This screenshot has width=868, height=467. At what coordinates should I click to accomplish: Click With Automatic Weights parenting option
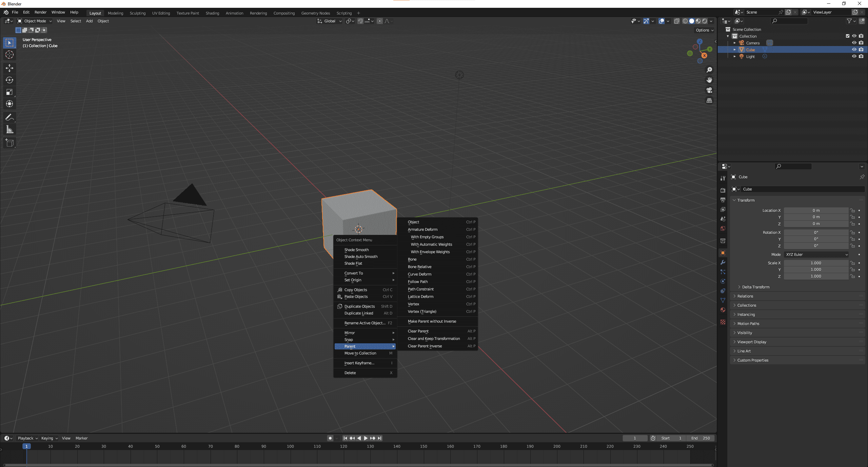[x=431, y=244]
